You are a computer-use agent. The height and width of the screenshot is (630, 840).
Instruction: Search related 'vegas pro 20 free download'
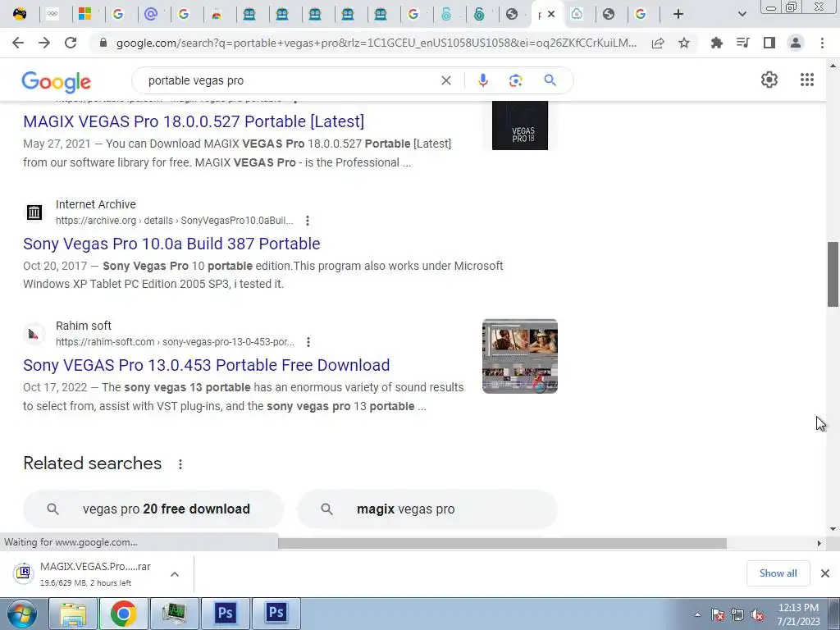[153, 509]
